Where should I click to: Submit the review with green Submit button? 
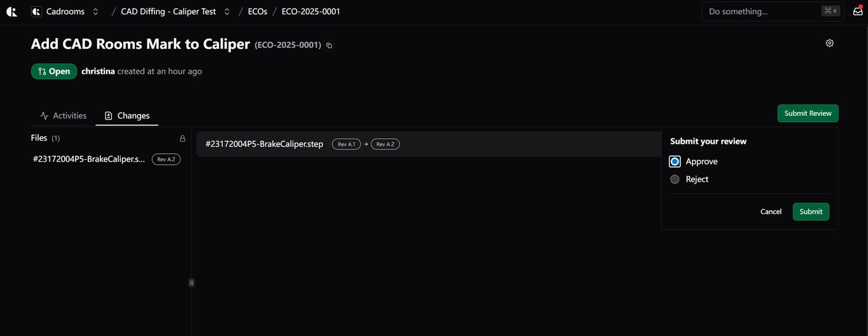coord(811,212)
